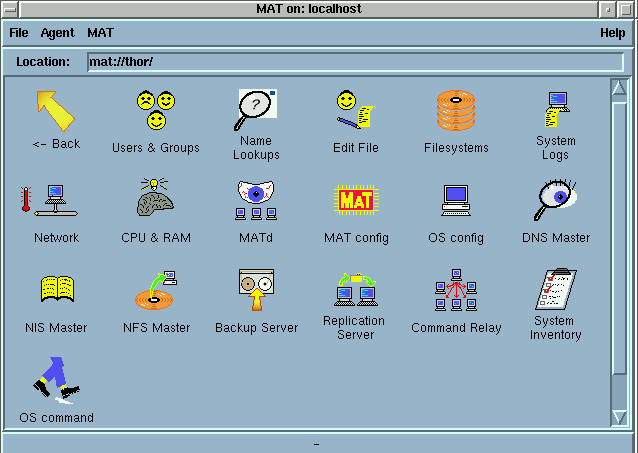Open the Filesystems disk stack icon
The height and width of the screenshot is (453, 638).
coord(456,112)
